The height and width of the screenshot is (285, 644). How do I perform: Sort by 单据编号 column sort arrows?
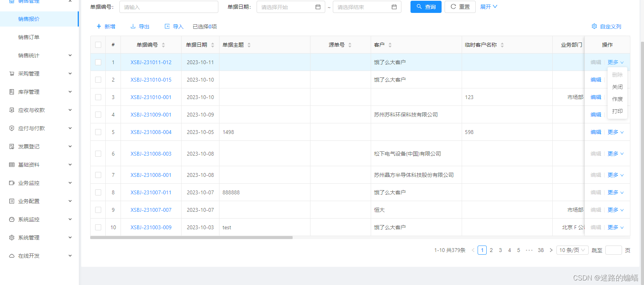point(163,45)
